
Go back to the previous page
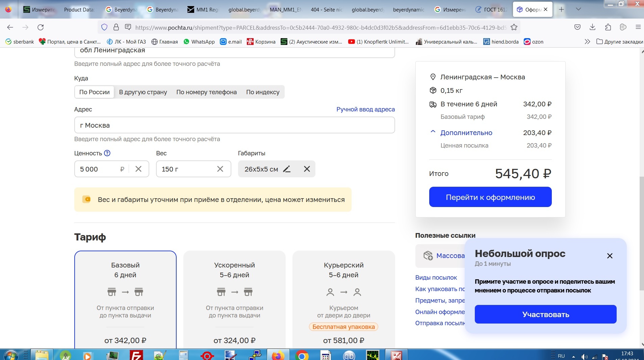click(10, 27)
